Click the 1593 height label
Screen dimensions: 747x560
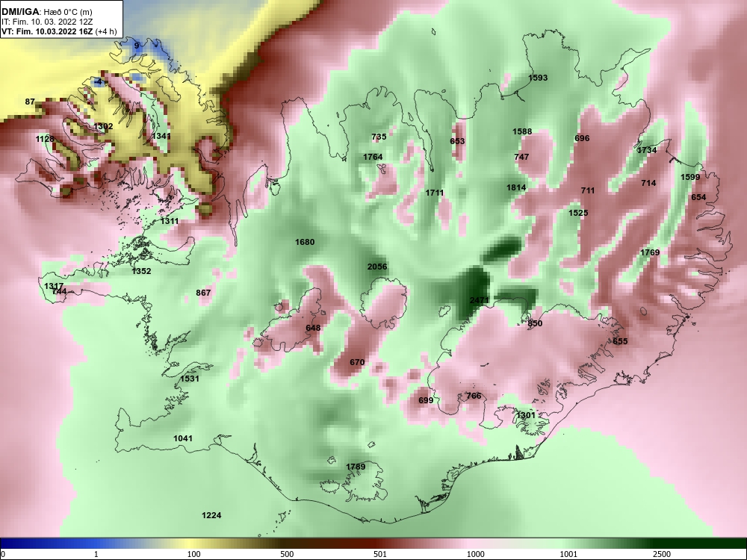click(538, 78)
